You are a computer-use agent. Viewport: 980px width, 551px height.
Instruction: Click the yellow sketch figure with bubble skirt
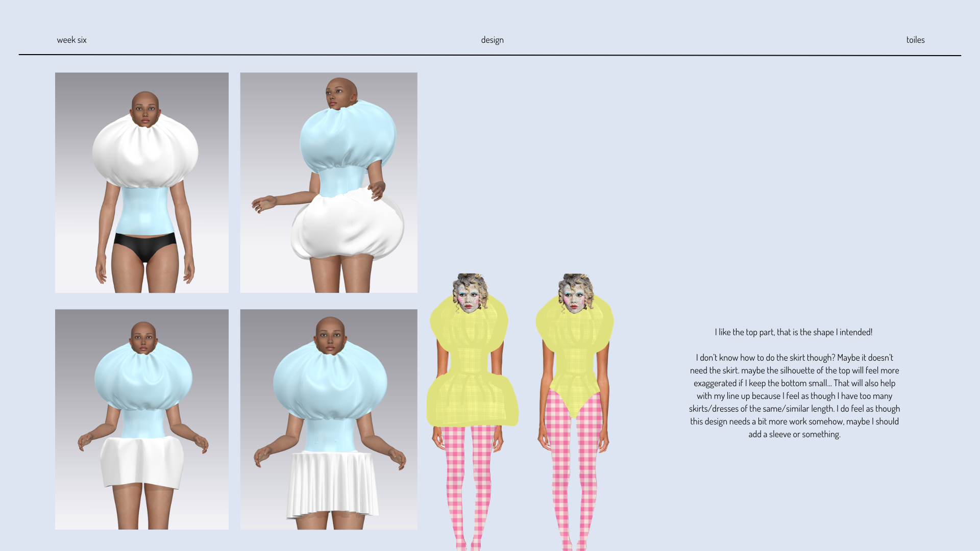472,412
